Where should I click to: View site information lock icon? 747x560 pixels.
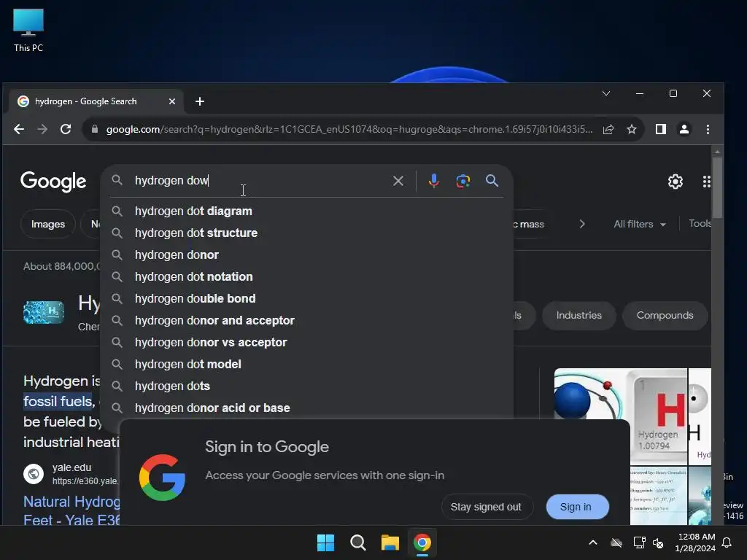(95, 129)
